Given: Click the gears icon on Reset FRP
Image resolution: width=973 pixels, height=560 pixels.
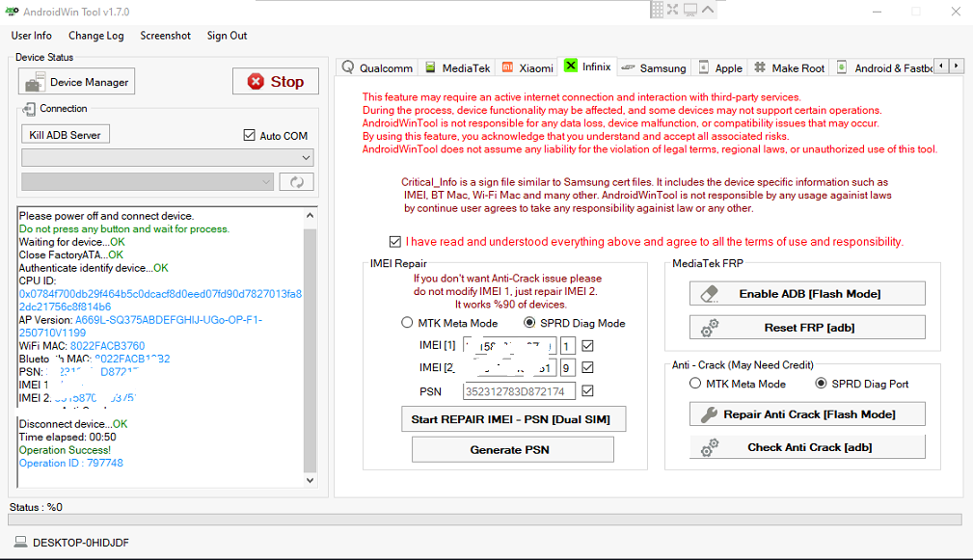Looking at the screenshot, I should coord(710,328).
